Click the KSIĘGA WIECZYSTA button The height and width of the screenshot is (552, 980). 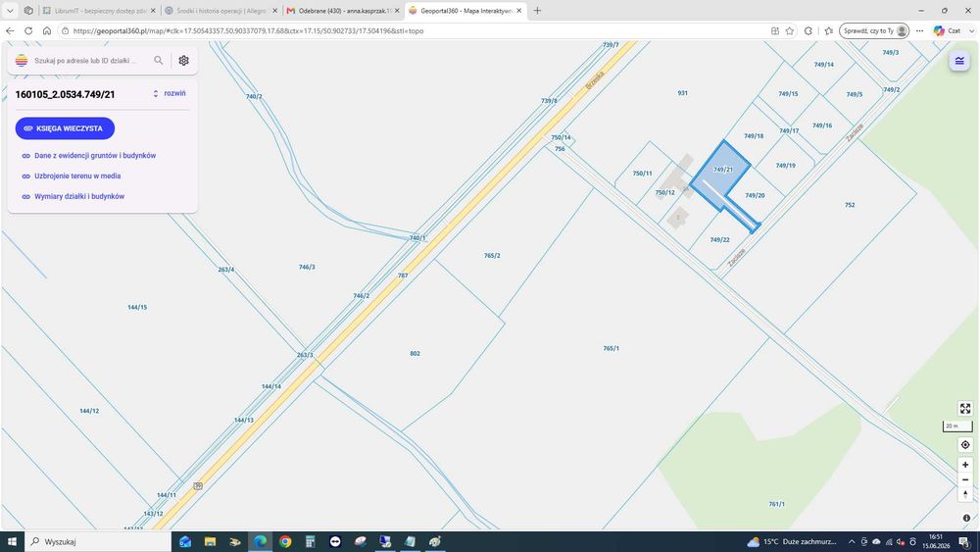pyautogui.click(x=65, y=128)
